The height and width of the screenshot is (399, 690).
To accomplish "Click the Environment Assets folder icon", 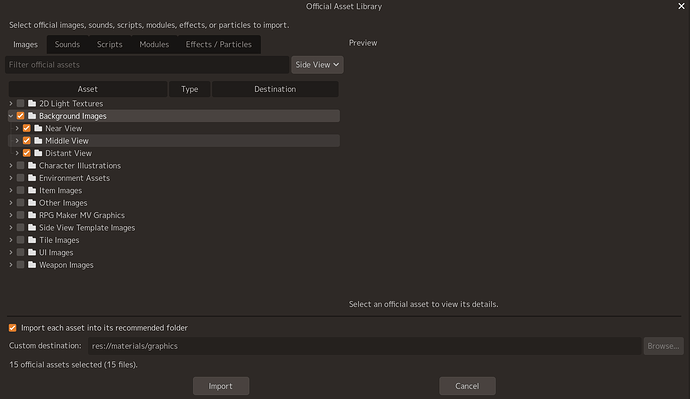I will click(32, 178).
